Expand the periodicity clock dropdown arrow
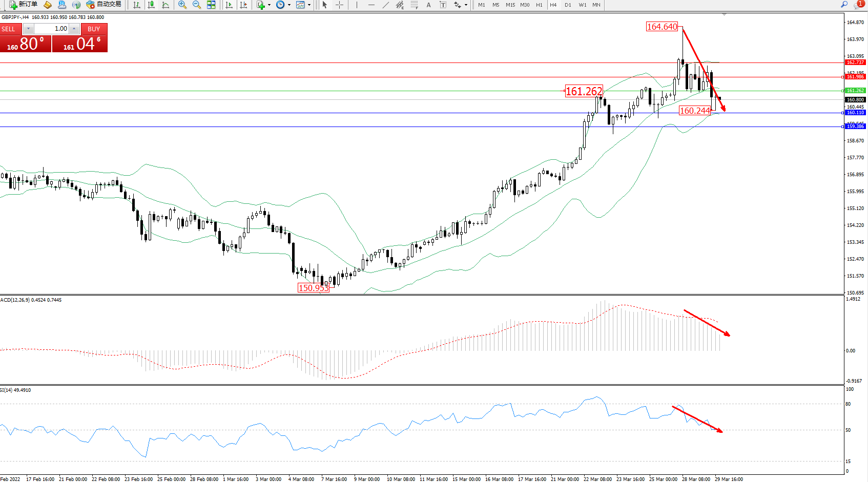868x482 pixels. tap(289, 5)
